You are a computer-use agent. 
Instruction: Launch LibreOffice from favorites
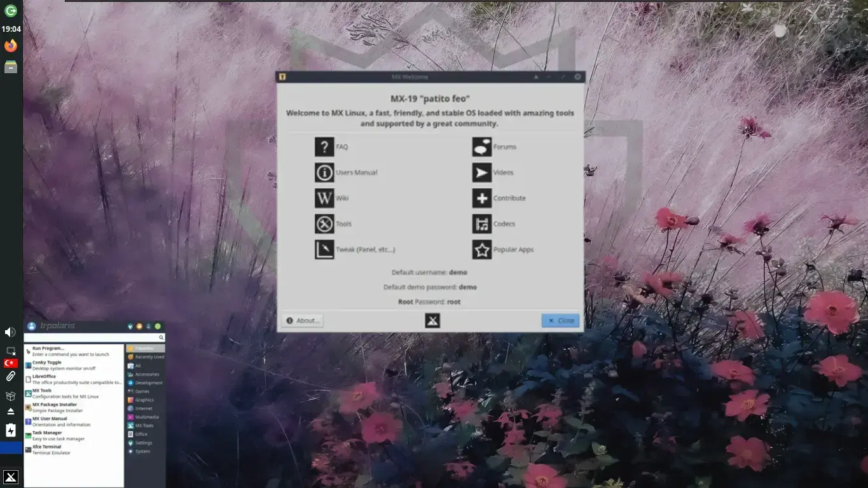(74, 379)
